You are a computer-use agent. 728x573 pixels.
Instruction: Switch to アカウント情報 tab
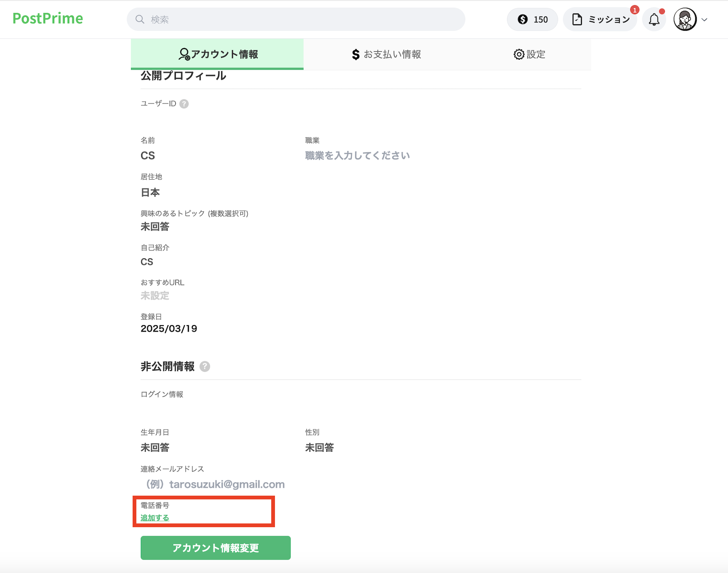point(217,54)
